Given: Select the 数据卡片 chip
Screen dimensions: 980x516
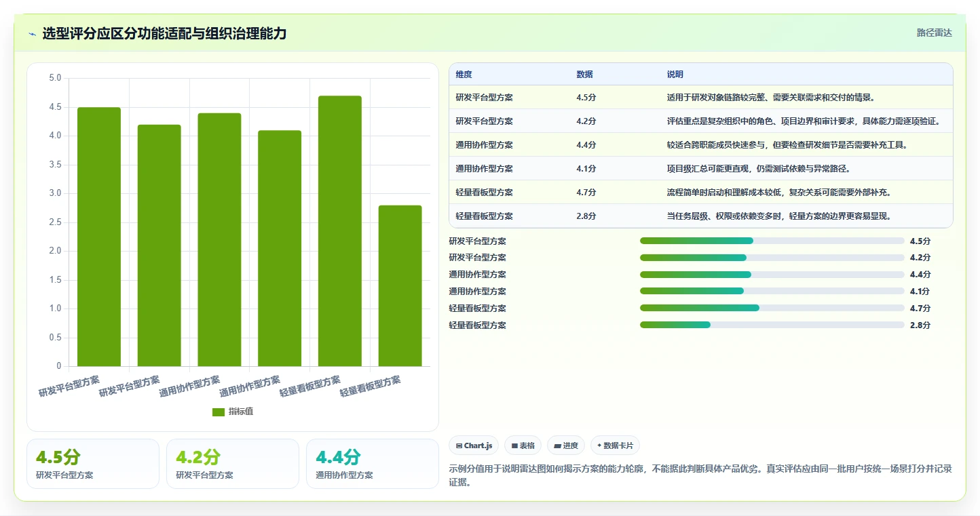Looking at the screenshot, I should (615, 445).
